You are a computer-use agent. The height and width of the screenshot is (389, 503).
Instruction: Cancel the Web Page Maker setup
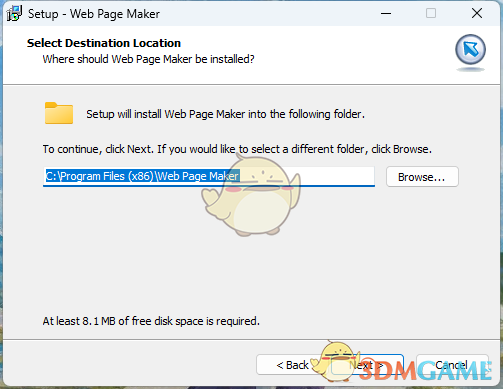[452, 365]
